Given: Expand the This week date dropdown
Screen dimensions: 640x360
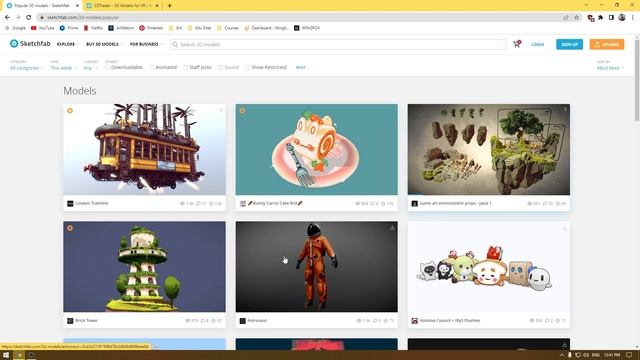Looking at the screenshot, I should (x=63, y=68).
